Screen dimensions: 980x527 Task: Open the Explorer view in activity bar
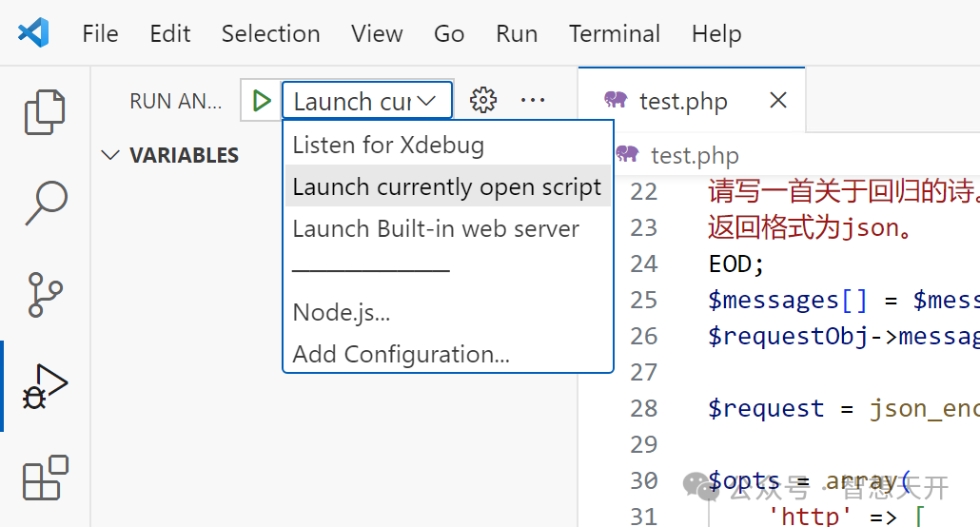tap(45, 112)
